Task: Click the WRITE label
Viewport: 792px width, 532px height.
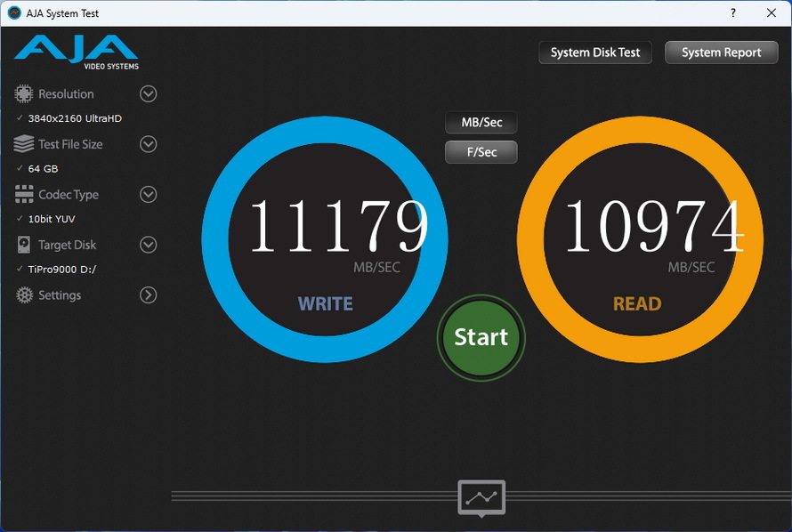Action: (x=326, y=304)
